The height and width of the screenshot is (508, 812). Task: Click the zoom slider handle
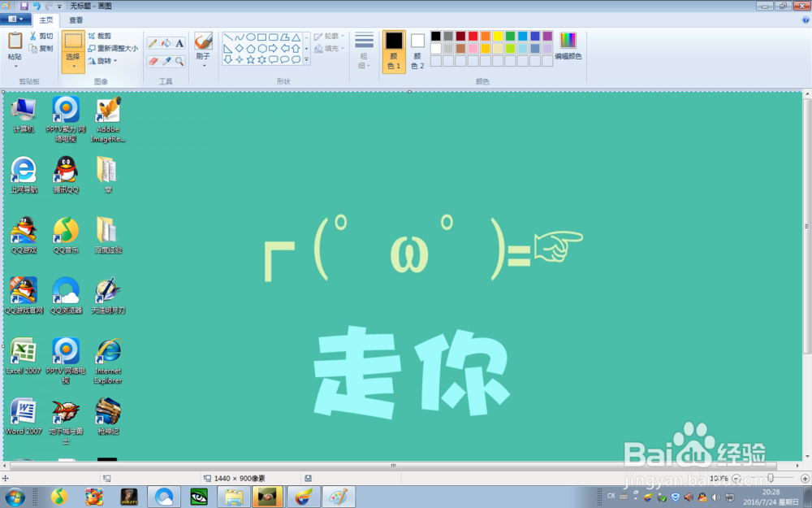tap(771, 478)
